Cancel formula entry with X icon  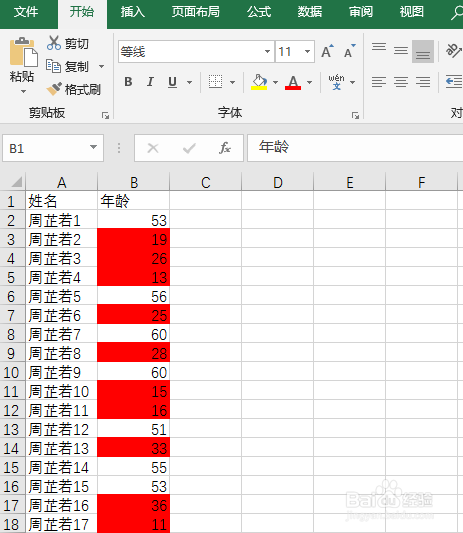click(153, 148)
